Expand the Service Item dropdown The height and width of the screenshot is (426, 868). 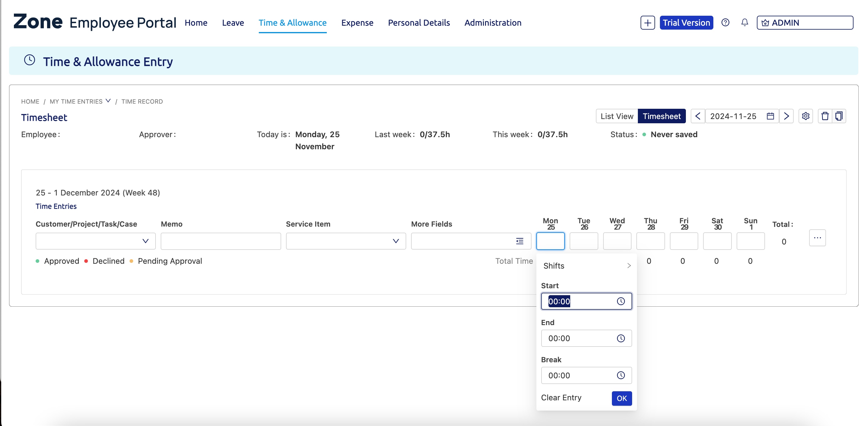click(x=396, y=241)
